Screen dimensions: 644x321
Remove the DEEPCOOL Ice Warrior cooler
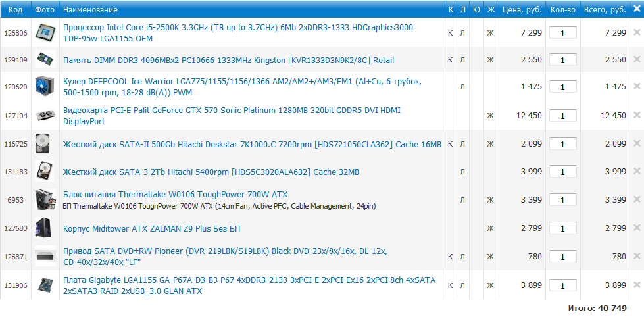pos(636,87)
